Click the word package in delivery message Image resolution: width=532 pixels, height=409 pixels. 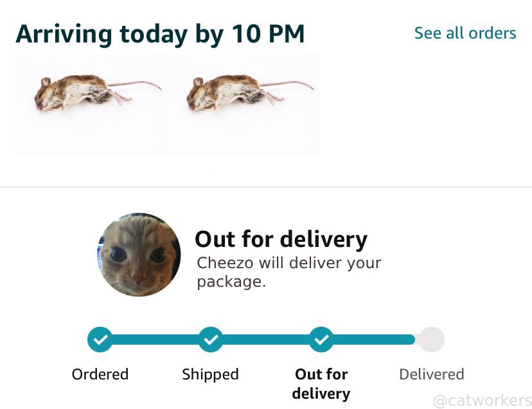(x=230, y=282)
